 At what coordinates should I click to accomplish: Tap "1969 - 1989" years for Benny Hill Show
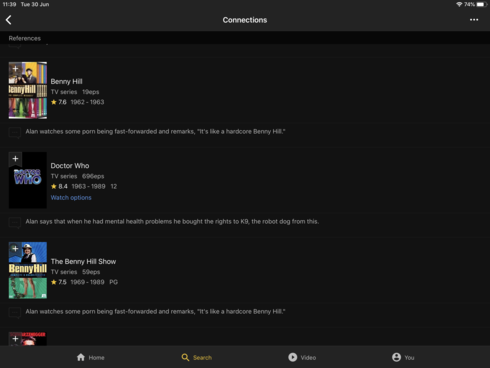(x=87, y=282)
